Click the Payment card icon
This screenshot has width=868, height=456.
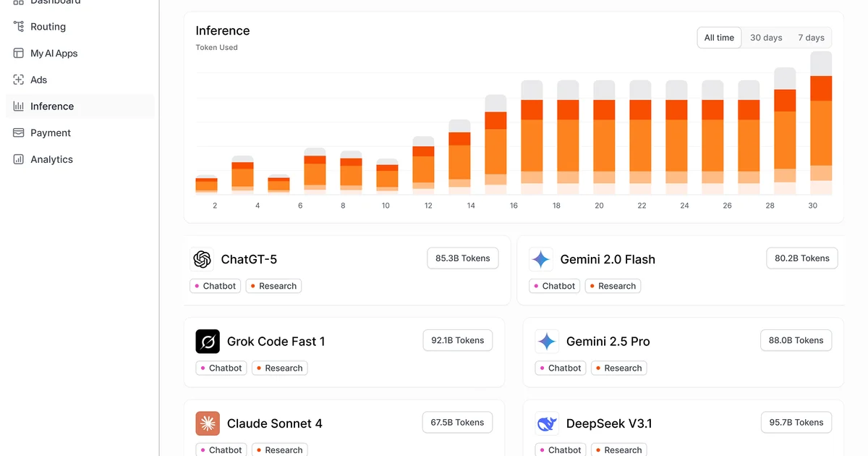point(19,133)
